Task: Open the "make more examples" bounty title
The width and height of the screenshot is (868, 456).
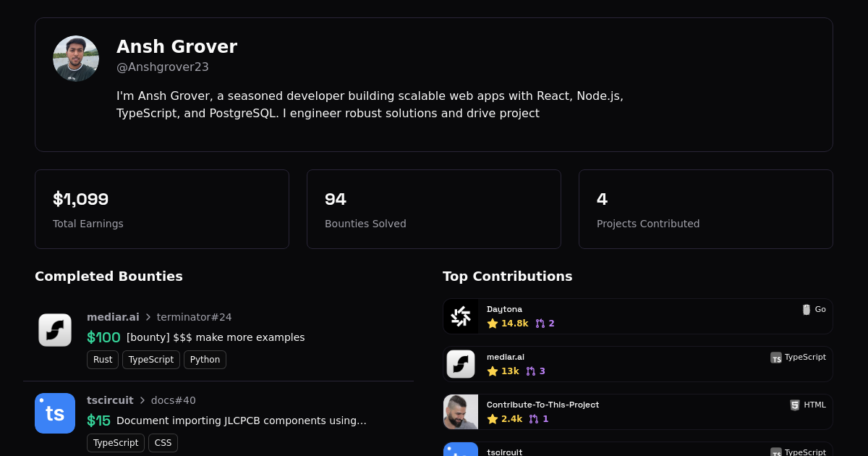Action: (x=216, y=337)
